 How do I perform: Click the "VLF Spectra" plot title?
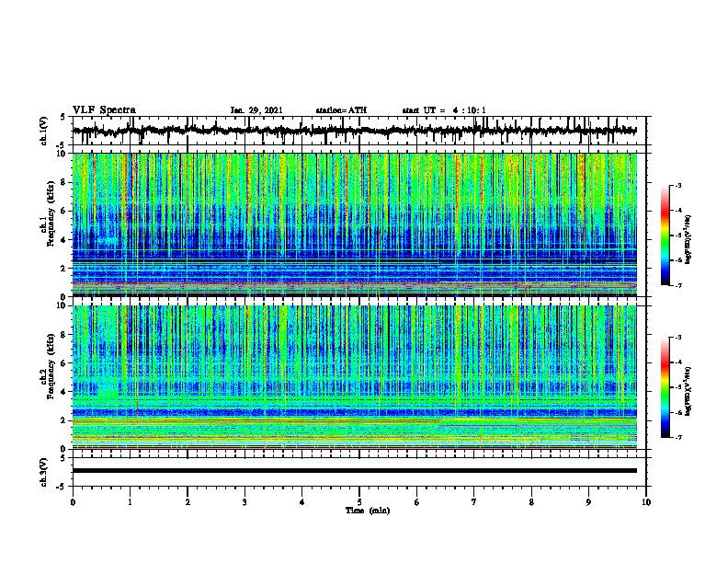pos(104,110)
